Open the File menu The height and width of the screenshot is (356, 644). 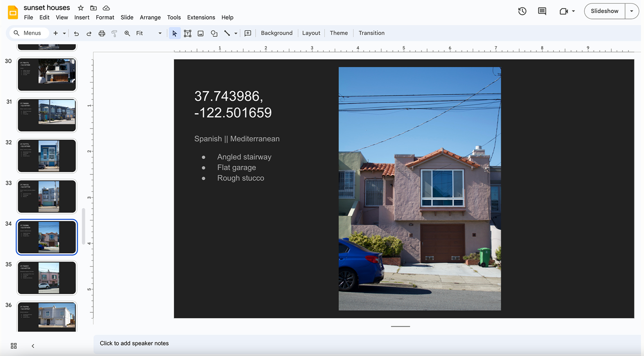(29, 17)
